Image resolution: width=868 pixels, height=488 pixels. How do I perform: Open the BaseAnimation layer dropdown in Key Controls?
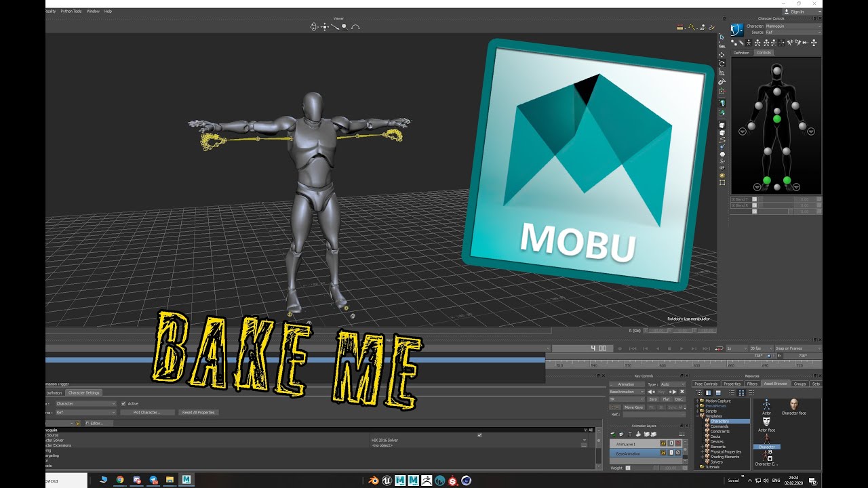(627, 392)
